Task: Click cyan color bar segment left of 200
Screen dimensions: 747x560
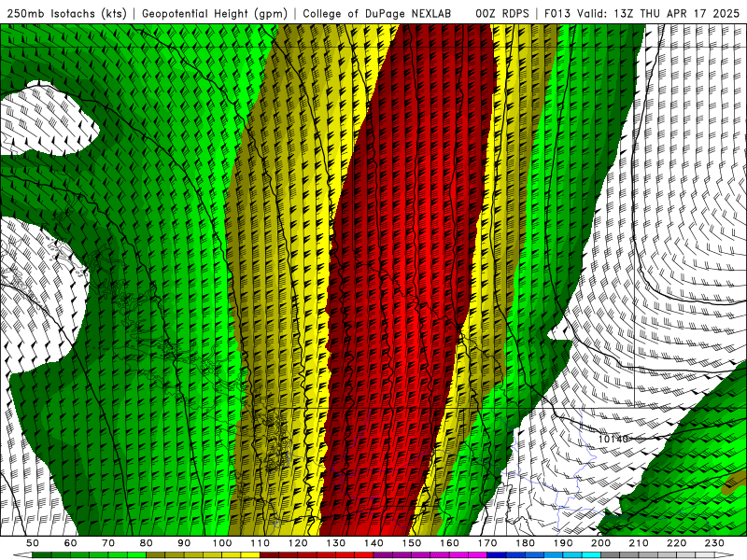Action: point(591,555)
